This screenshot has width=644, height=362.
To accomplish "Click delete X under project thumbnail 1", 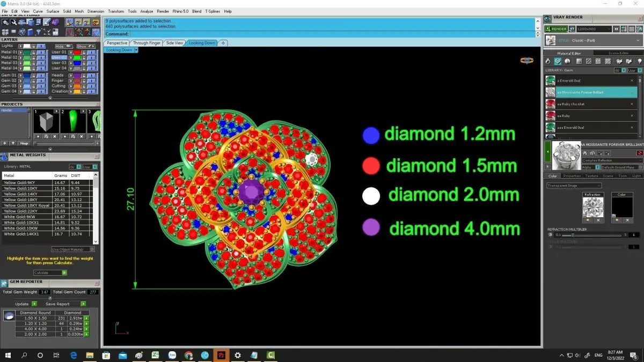I will pyautogui.click(x=55, y=136).
